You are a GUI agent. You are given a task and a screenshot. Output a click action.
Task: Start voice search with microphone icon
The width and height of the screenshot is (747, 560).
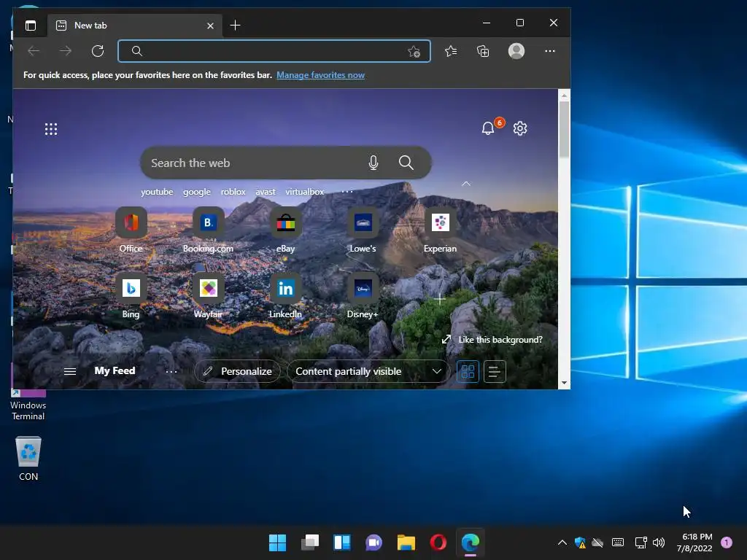coord(373,163)
